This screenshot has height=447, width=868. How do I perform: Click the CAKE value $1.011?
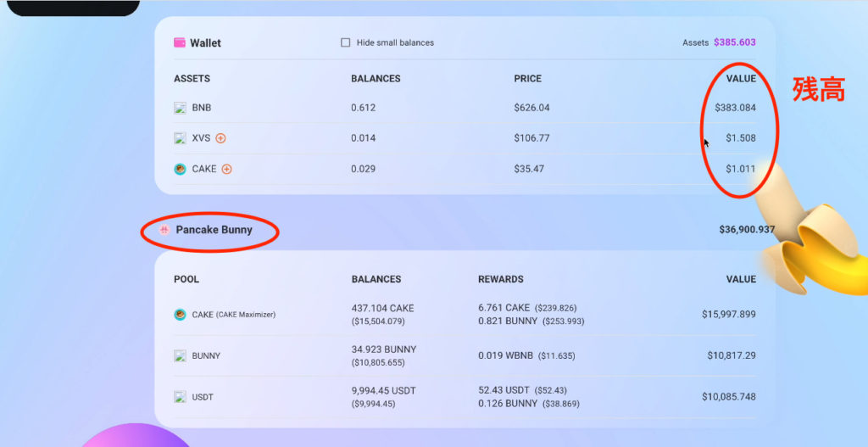(741, 169)
